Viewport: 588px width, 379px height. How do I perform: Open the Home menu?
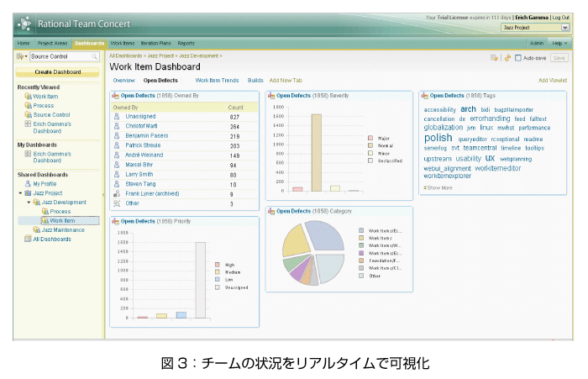coord(24,43)
